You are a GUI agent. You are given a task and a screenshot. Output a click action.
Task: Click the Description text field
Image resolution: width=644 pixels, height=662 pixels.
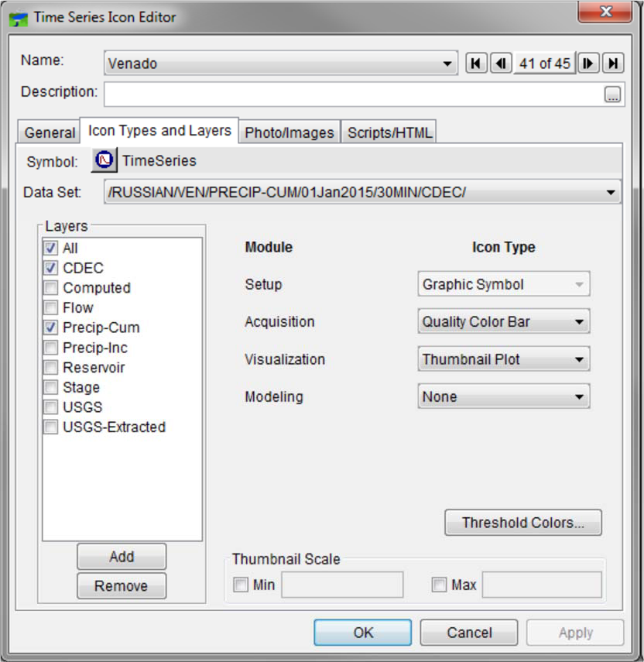(x=352, y=94)
